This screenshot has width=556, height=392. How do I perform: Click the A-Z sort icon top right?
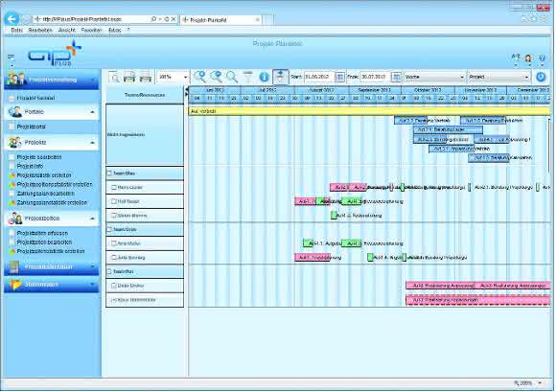point(516,58)
